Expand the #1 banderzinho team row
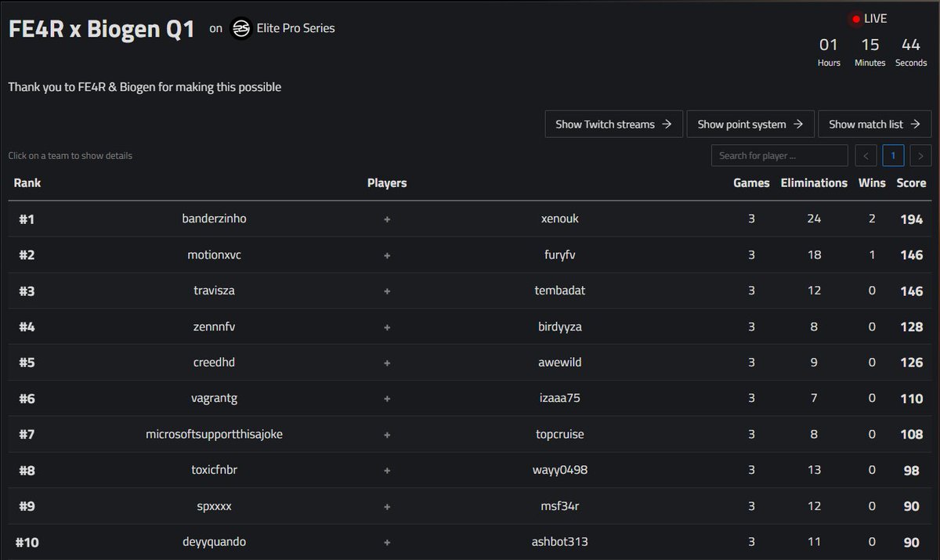The height and width of the screenshot is (560, 940). pyautogui.click(x=470, y=219)
